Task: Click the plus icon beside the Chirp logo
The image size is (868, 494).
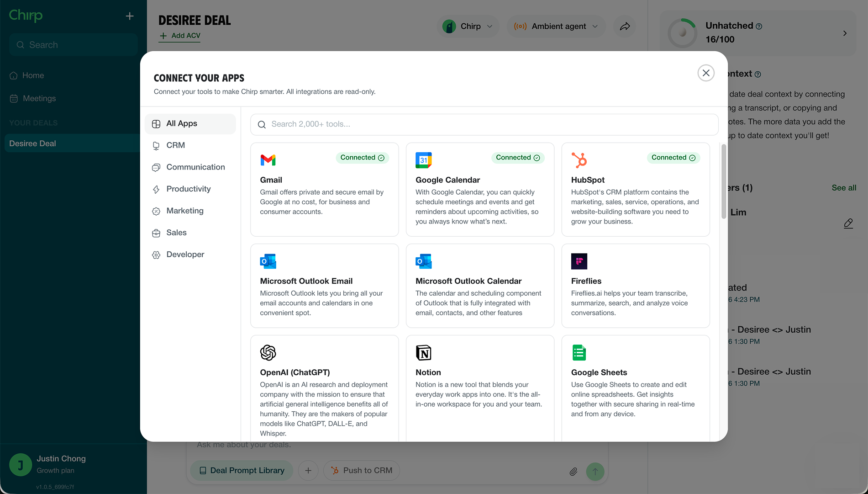Action: coord(129,16)
